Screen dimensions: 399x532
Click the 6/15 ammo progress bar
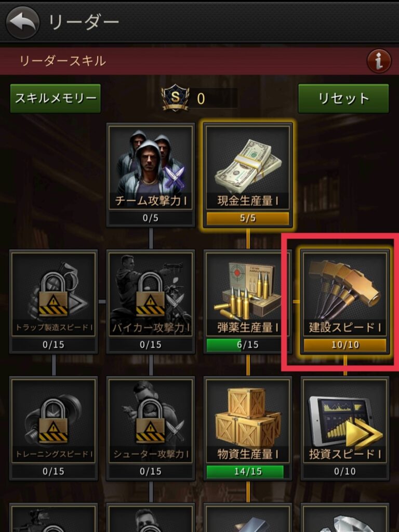tap(248, 345)
